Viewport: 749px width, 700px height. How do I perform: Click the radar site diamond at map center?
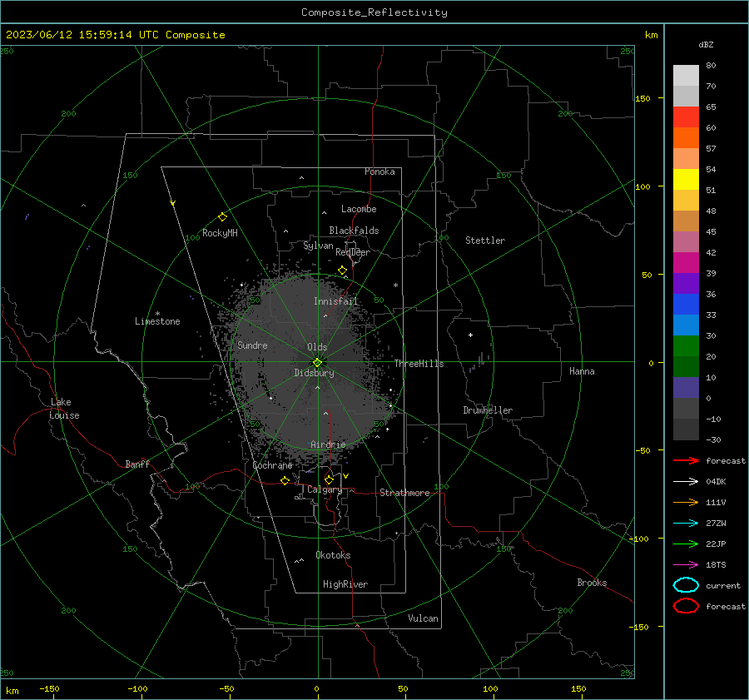318,362
